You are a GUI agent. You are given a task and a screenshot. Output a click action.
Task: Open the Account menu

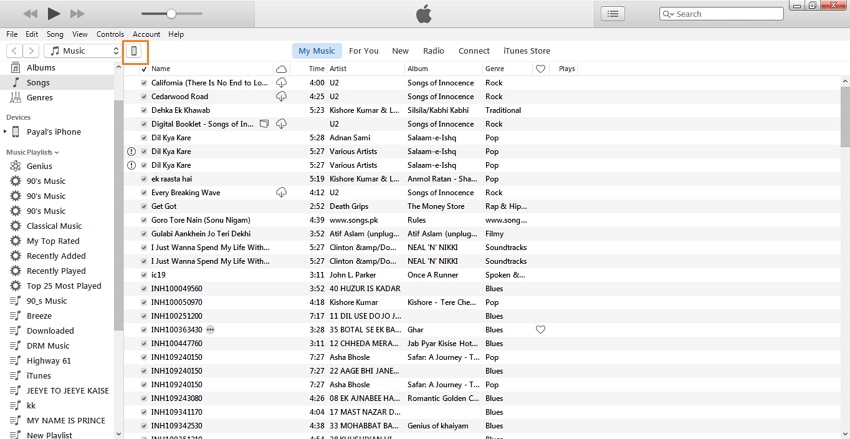146,34
